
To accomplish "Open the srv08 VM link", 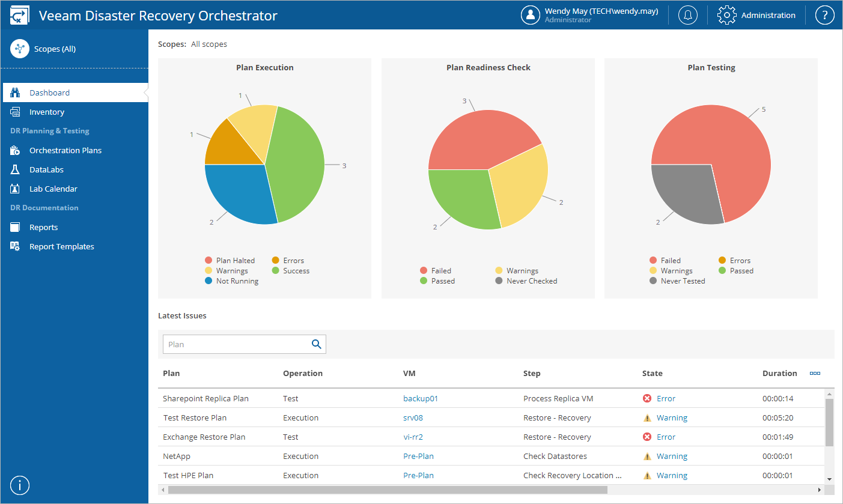I will (413, 417).
